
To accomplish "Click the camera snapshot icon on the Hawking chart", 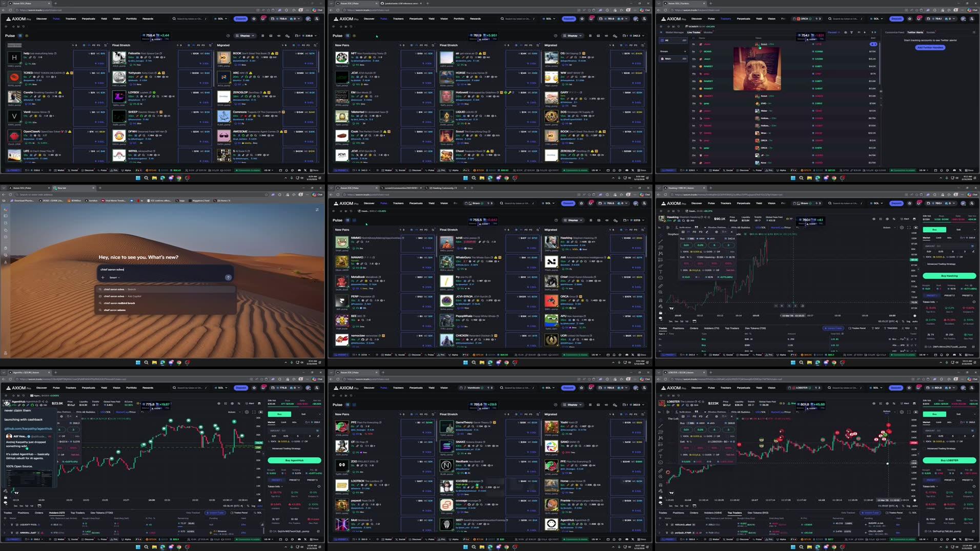I will click(x=914, y=219).
